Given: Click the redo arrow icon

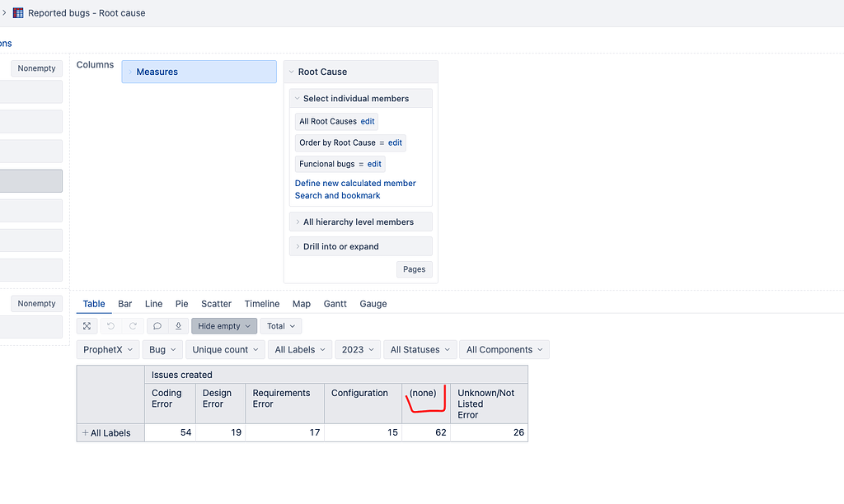Looking at the screenshot, I should click(134, 326).
